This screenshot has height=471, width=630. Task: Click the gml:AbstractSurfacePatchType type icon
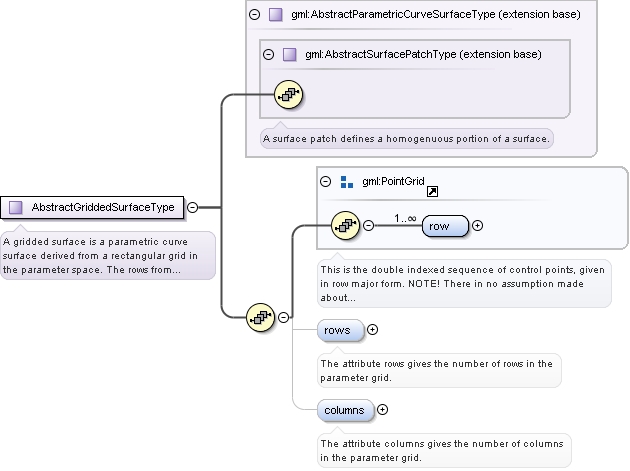coord(290,54)
